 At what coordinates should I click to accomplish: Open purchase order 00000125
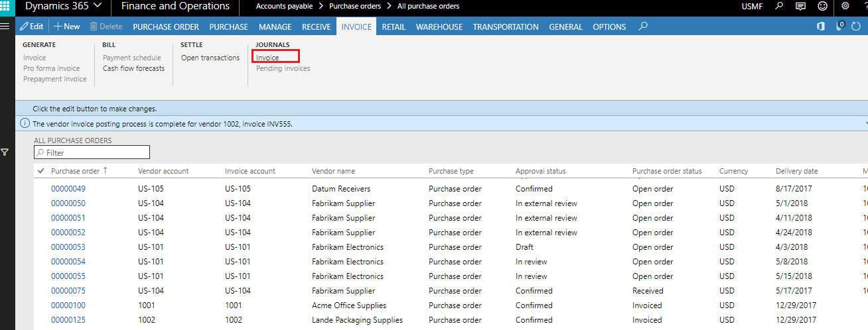pyautogui.click(x=68, y=320)
